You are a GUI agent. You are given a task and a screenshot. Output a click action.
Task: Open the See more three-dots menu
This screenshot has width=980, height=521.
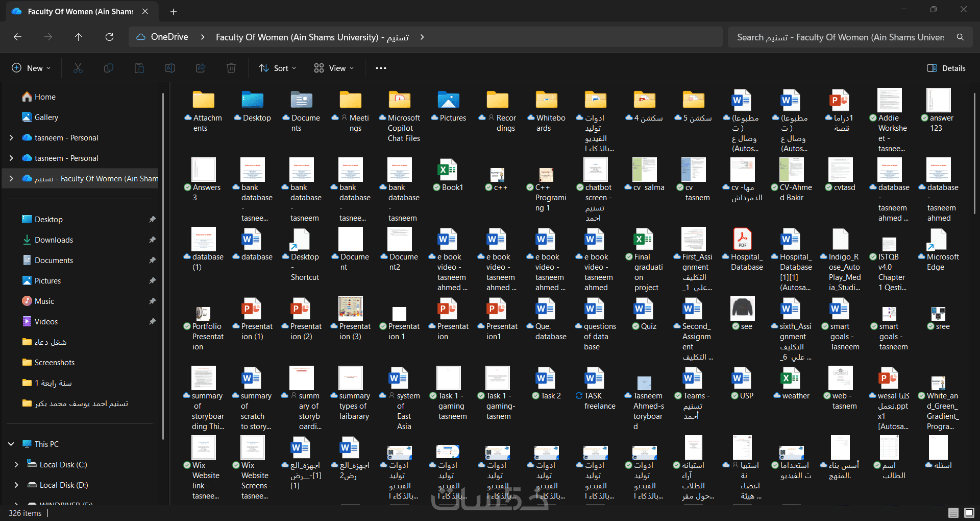click(381, 68)
